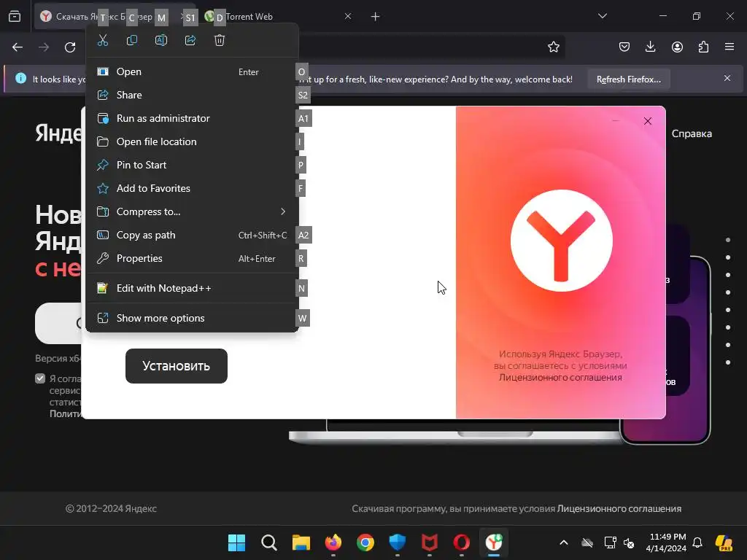Show hidden system tray icons
The image size is (747, 560).
pyautogui.click(x=564, y=542)
